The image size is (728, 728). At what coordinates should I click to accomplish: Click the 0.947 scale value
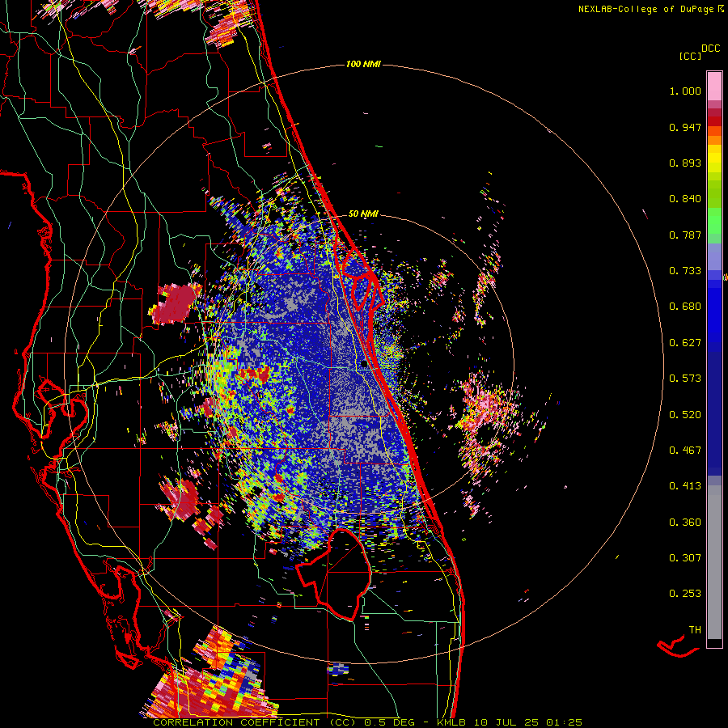(x=685, y=127)
